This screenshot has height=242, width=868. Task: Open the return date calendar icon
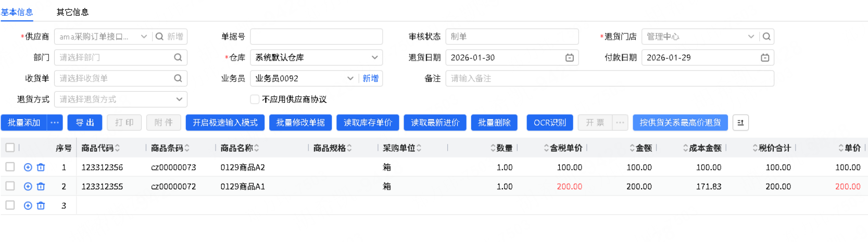570,57
